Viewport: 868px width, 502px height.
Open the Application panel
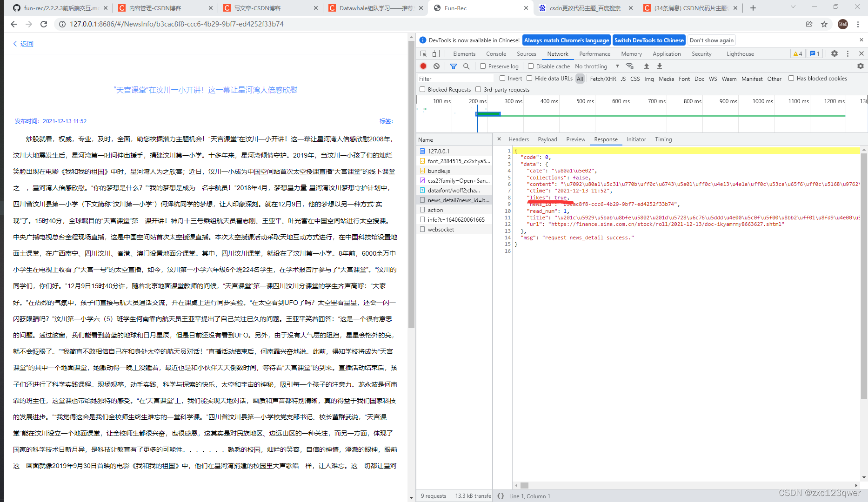pos(667,54)
